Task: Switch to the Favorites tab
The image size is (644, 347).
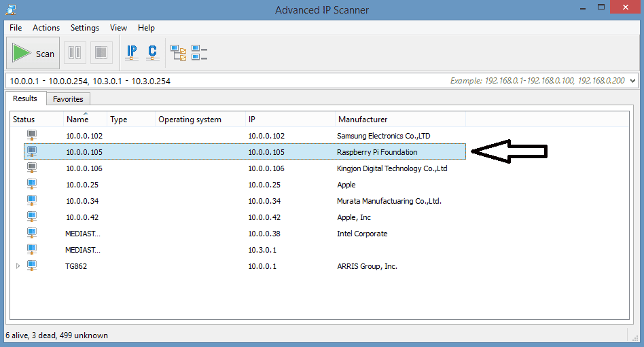Action: pyautogui.click(x=68, y=99)
